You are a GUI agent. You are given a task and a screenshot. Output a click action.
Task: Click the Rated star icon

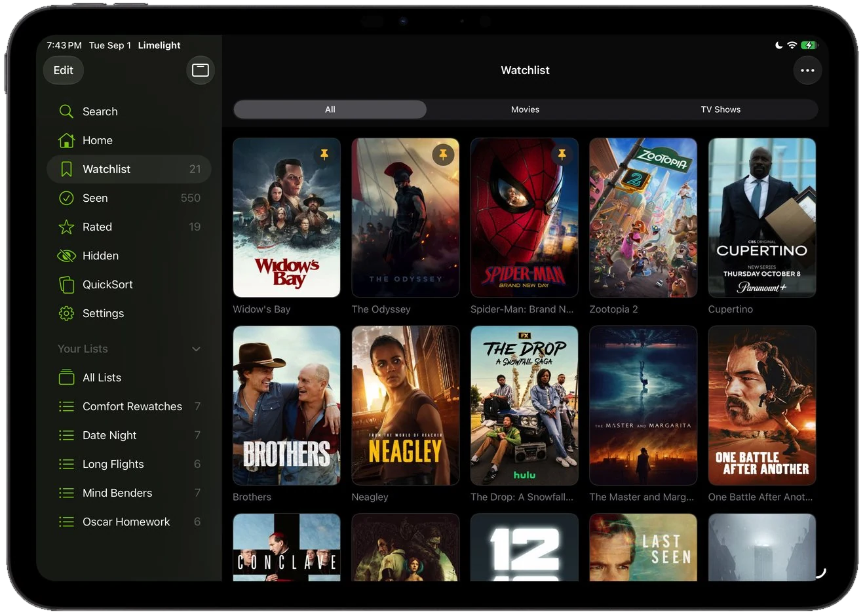click(66, 227)
